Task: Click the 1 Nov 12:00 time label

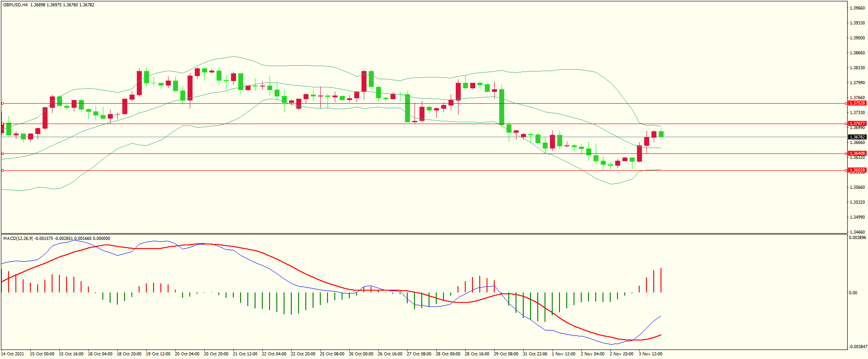Action: coord(564,354)
